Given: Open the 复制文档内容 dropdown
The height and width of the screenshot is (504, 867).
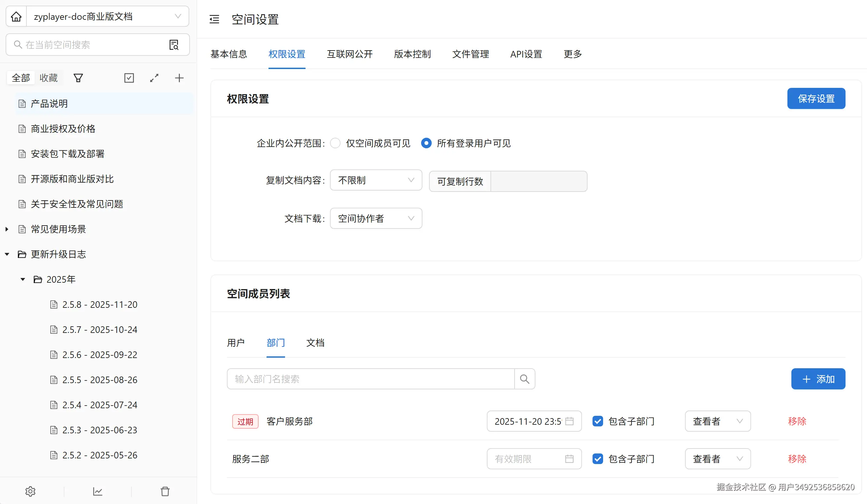Looking at the screenshot, I should pos(376,180).
